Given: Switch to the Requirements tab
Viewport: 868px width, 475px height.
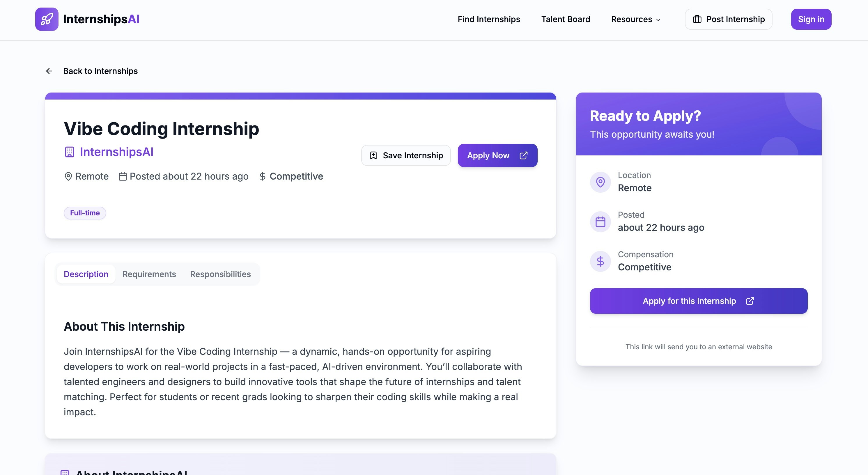Looking at the screenshot, I should pyautogui.click(x=149, y=274).
